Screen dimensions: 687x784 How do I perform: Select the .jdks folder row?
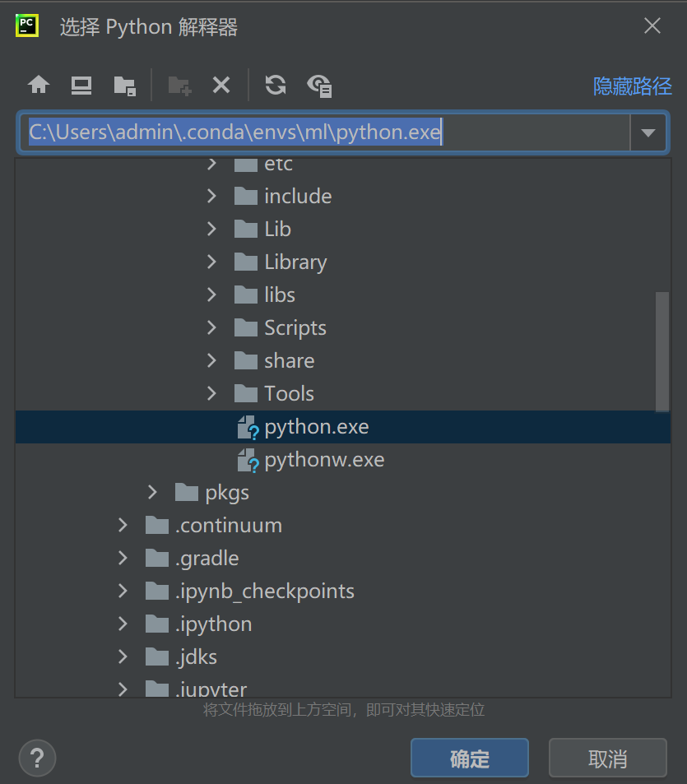[343, 656]
